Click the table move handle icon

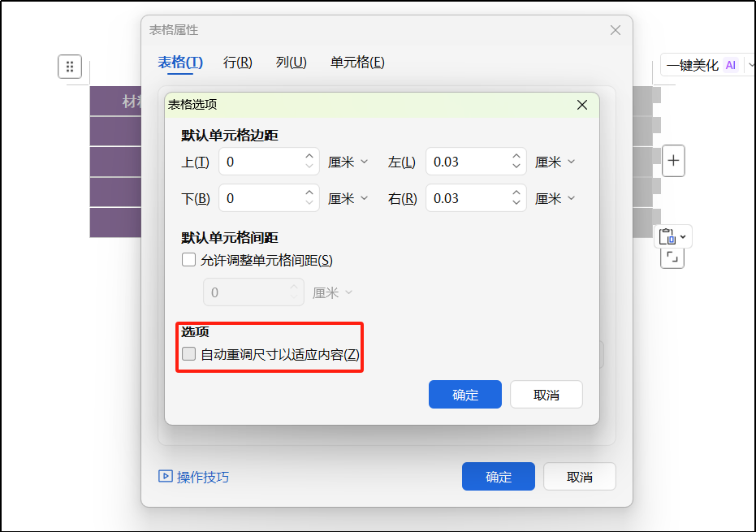pos(71,67)
